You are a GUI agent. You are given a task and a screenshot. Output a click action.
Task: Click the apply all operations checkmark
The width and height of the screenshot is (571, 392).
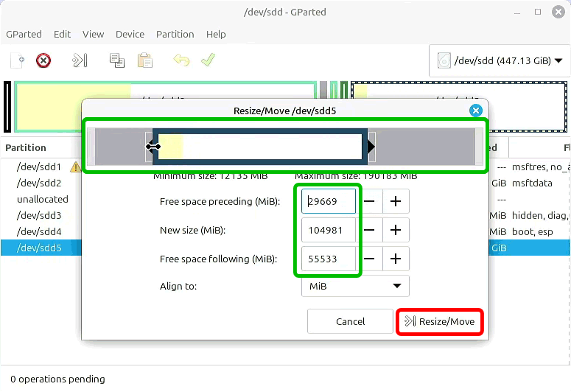coord(208,60)
